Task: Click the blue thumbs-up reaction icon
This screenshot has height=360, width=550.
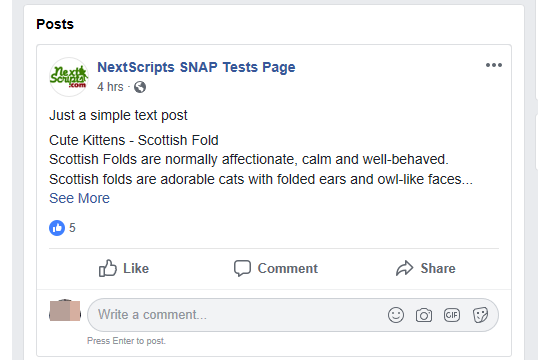Action: point(57,228)
